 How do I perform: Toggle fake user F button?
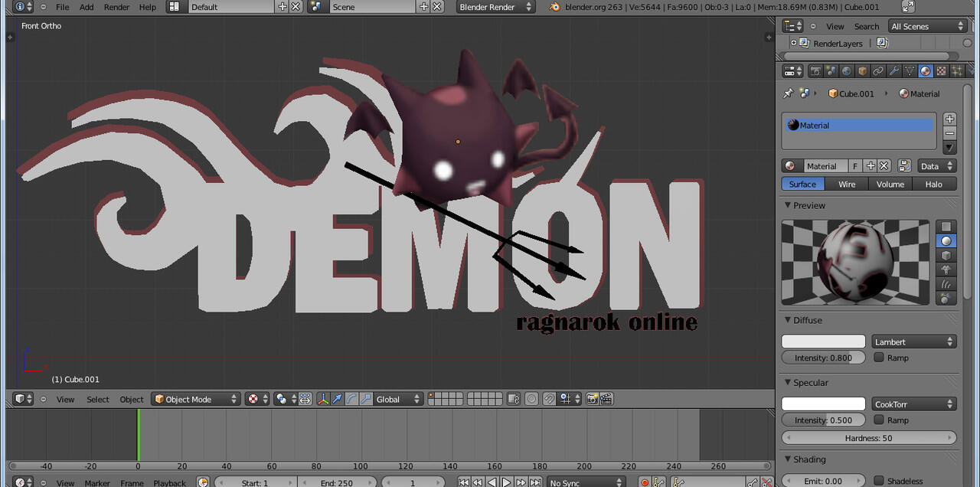(855, 166)
